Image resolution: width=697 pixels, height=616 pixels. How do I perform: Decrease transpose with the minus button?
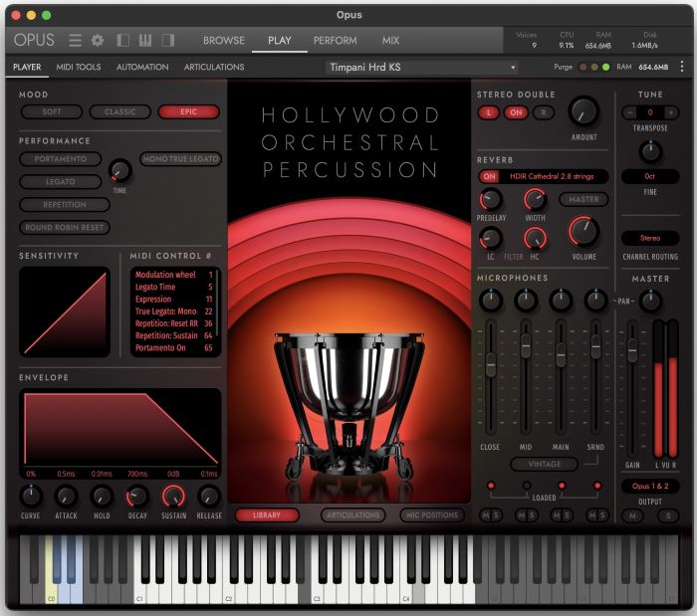pyautogui.click(x=629, y=112)
